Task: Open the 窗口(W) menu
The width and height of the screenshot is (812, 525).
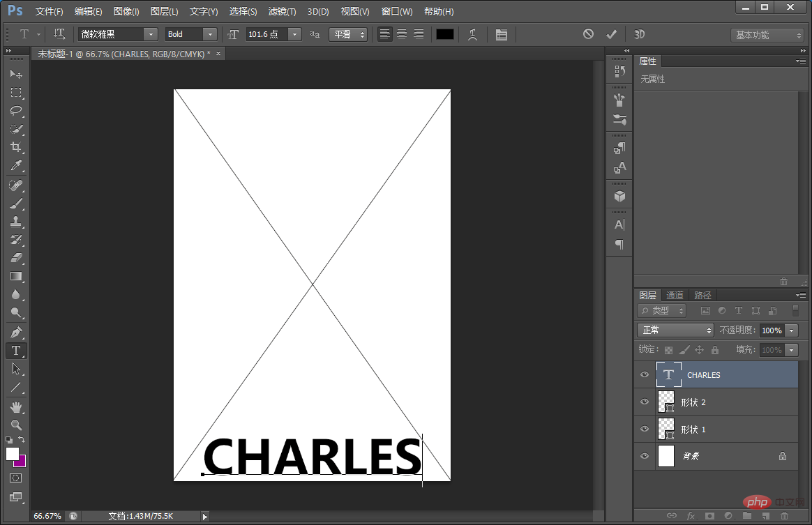Action: pyautogui.click(x=397, y=11)
